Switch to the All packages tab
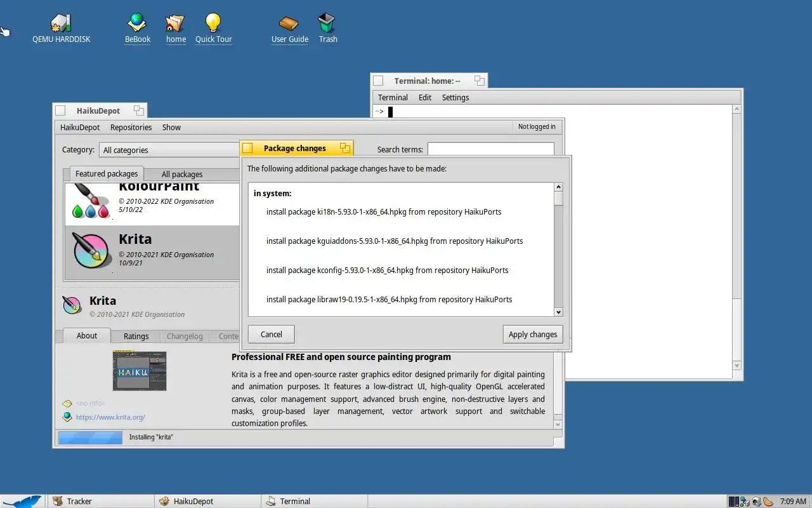The image size is (812, 508). tap(182, 174)
